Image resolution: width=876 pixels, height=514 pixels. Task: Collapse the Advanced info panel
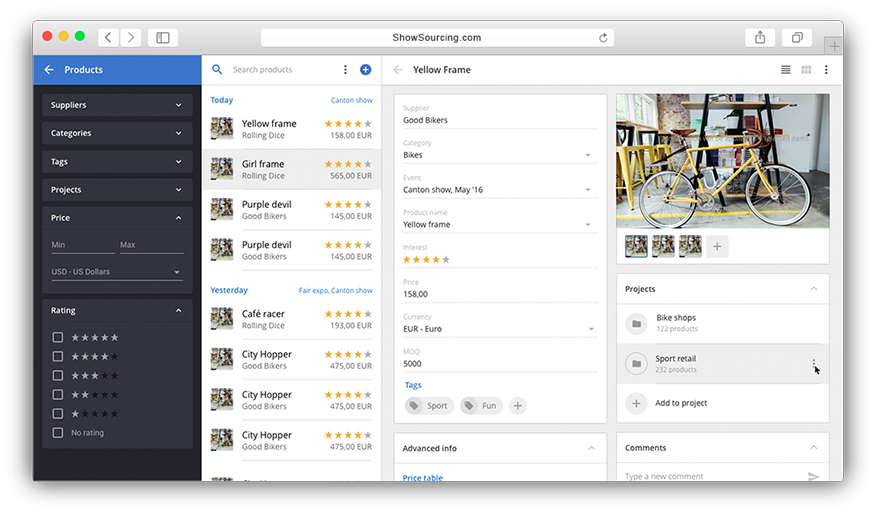point(591,448)
